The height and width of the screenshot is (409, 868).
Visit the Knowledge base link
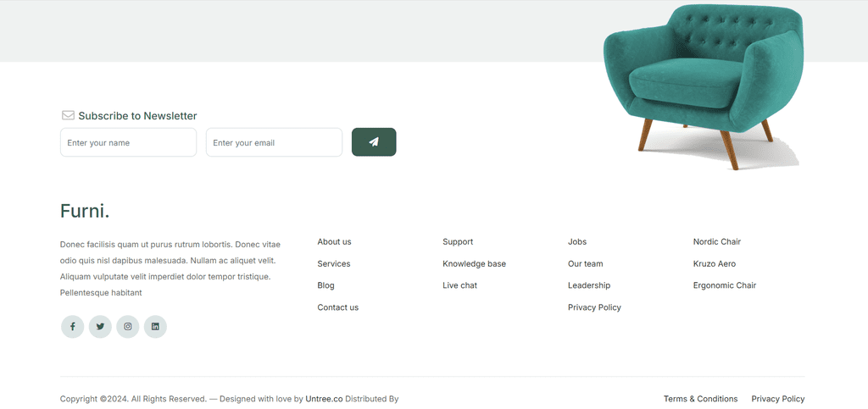coord(475,264)
